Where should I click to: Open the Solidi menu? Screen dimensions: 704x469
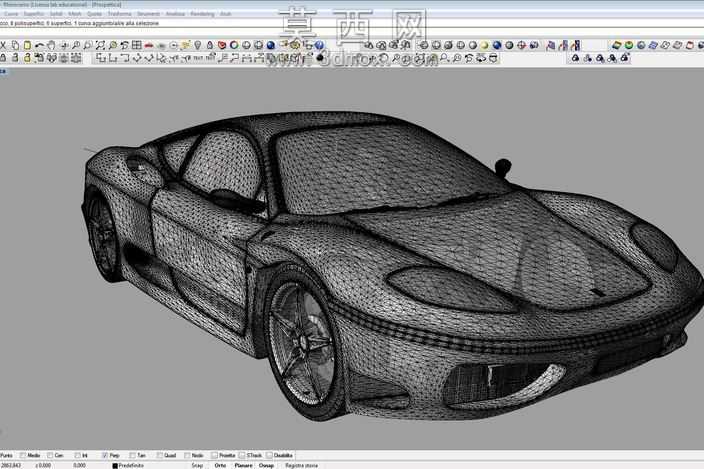pyautogui.click(x=56, y=14)
